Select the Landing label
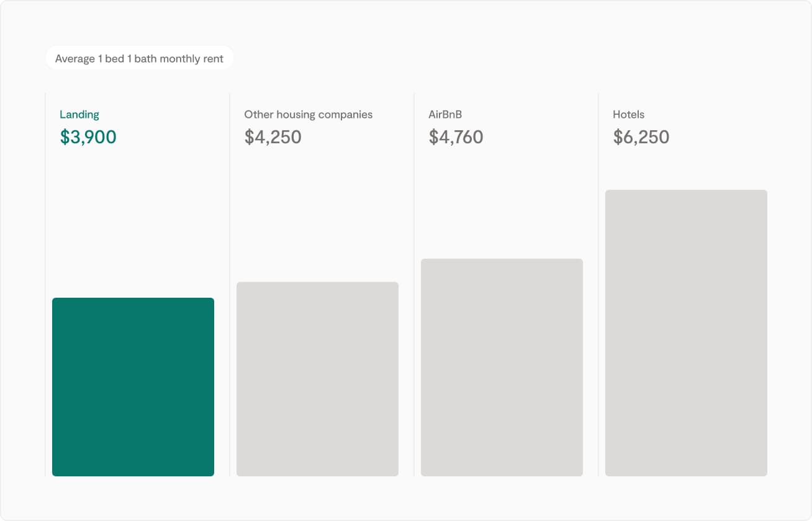Image resolution: width=812 pixels, height=521 pixels. pos(79,115)
